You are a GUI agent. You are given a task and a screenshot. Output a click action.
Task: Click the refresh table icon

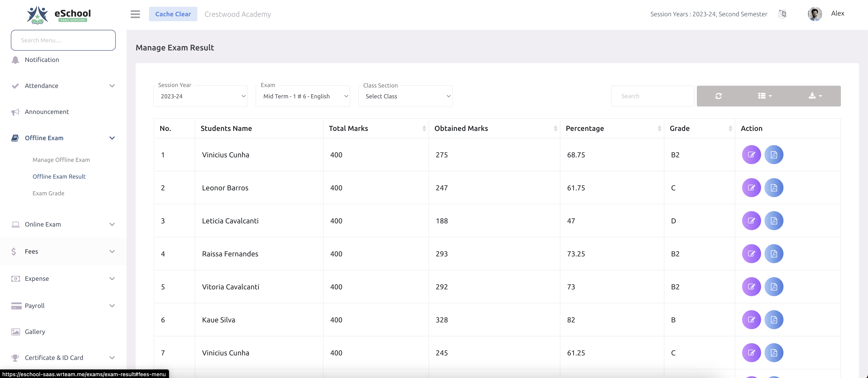click(x=718, y=96)
